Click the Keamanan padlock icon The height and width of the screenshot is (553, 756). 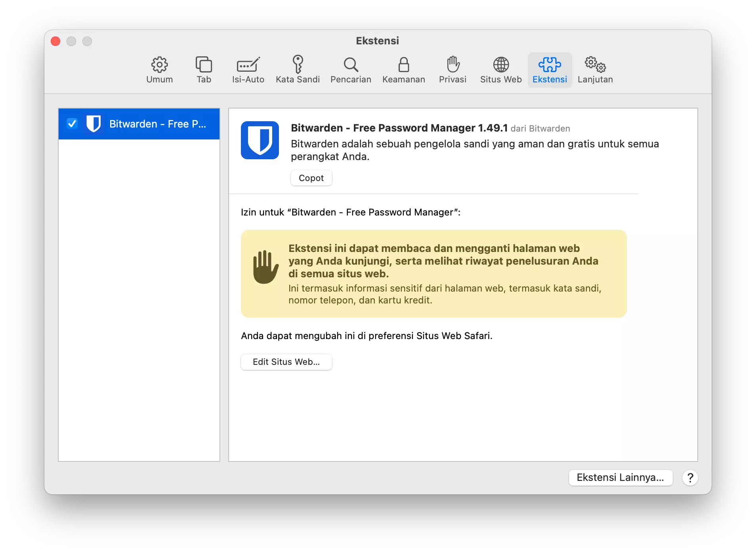coord(403,69)
